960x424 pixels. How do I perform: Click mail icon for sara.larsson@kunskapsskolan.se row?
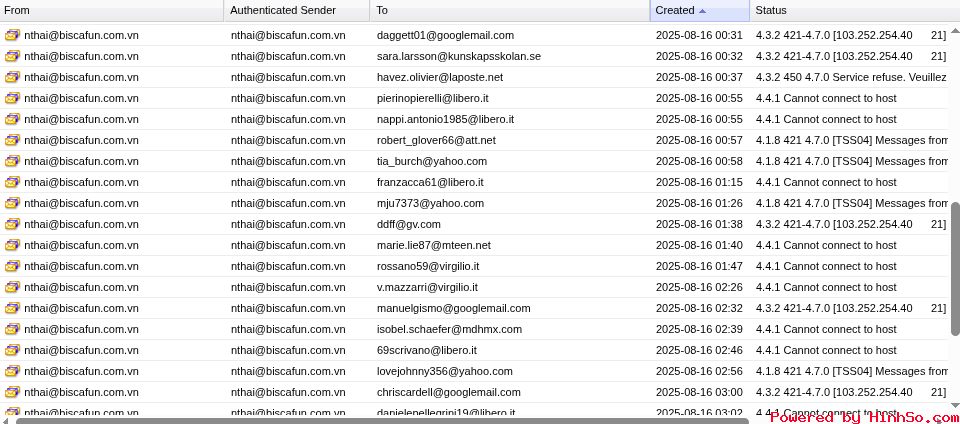(x=12, y=56)
